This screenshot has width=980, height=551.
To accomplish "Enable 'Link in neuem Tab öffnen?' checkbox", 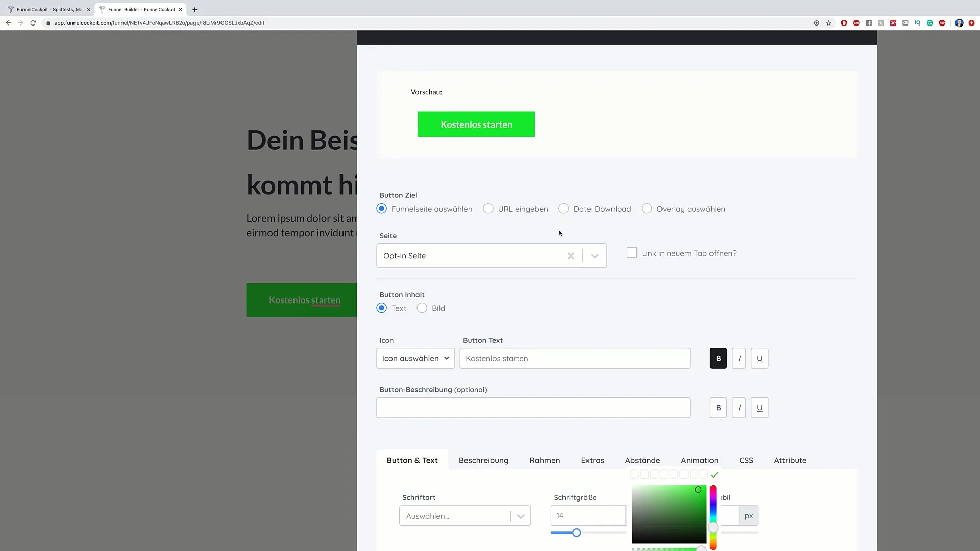I will click(631, 253).
